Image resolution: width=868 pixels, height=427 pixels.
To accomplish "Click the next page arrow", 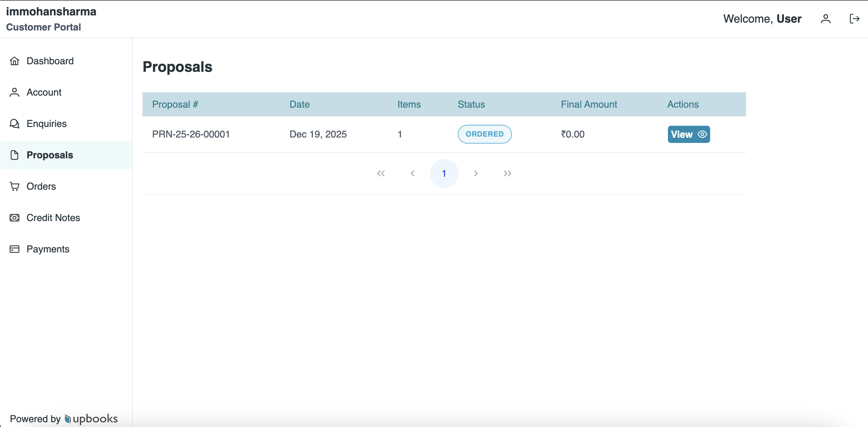I will 476,173.
